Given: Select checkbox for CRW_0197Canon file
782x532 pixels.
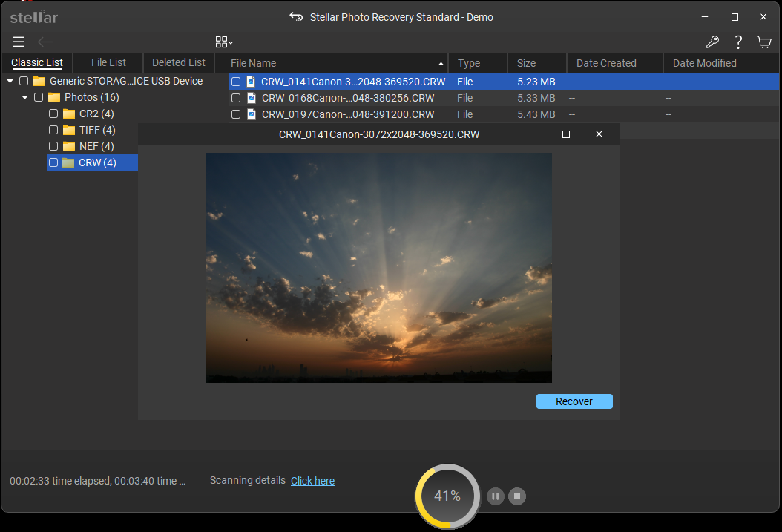Looking at the screenshot, I should (x=236, y=115).
